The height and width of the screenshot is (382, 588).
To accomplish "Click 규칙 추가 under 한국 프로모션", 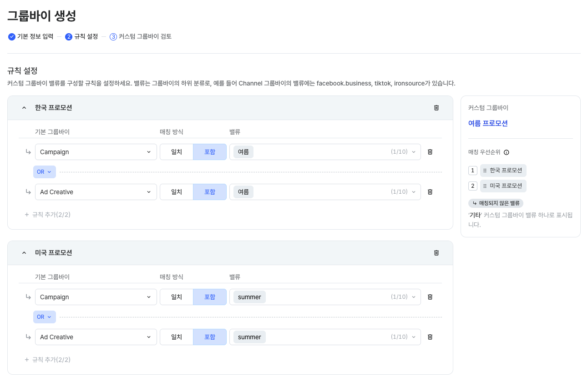I will [48, 215].
